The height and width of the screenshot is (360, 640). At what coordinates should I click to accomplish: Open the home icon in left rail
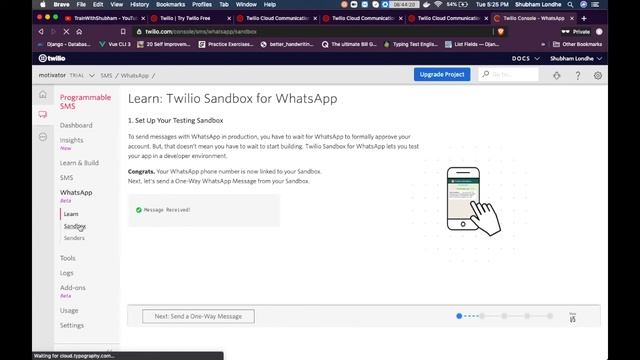coord(43,94)
